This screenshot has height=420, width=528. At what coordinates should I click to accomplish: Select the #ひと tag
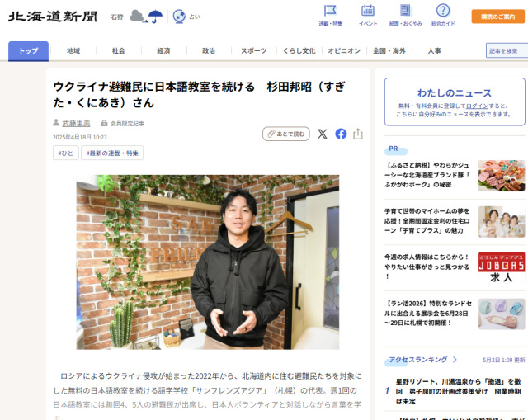coord(66,153)
